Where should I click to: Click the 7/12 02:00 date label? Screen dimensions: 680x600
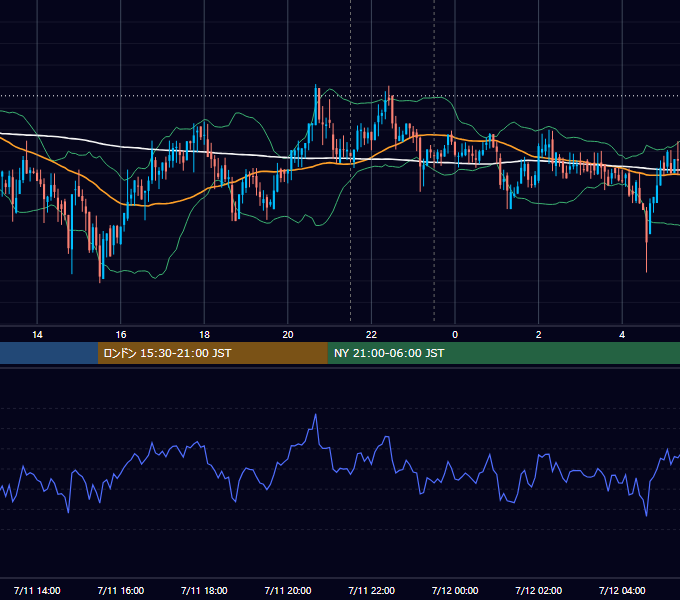click(538, 590)
